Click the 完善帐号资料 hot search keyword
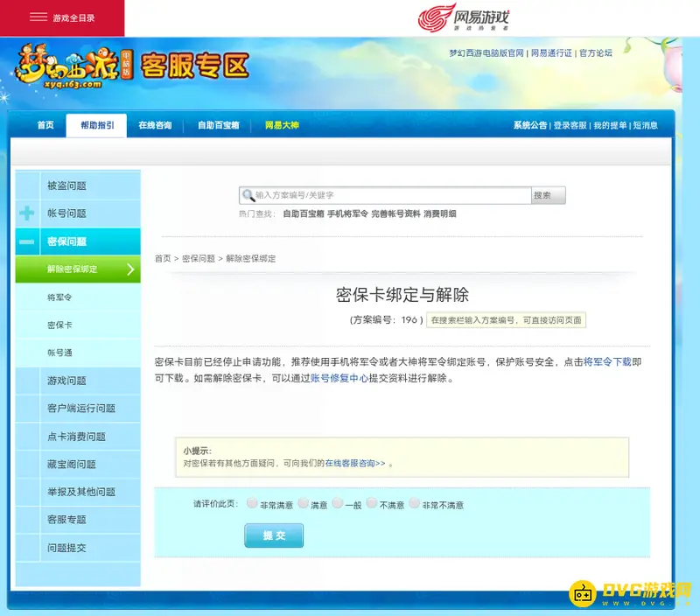Viewport: 700px width, 616px height. tap(396, 213)
